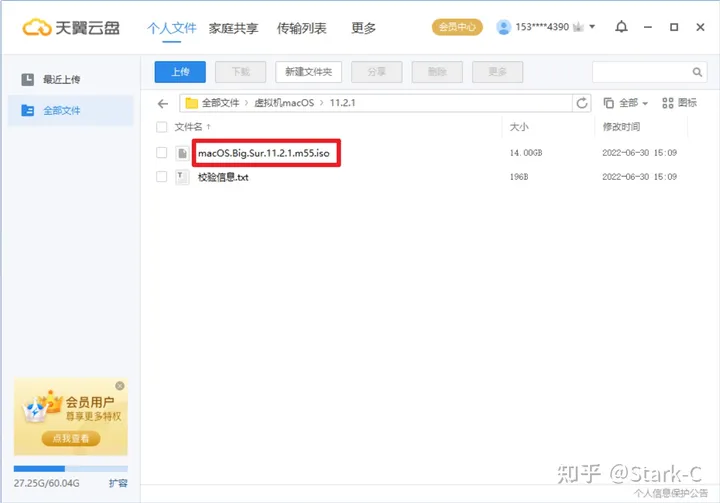The height and width of the screenshot is (503, 720).
Task: Click the iso file type icon
Action: (182, 153)
